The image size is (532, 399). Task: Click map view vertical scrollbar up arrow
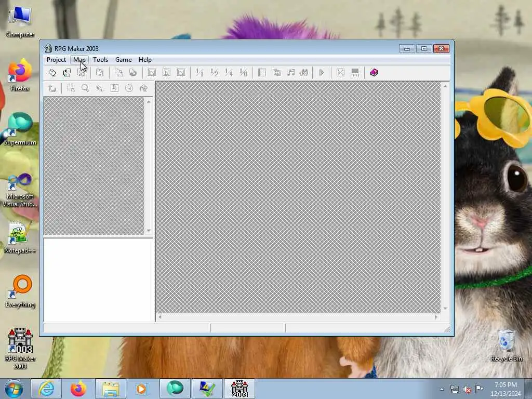[445, 86]
